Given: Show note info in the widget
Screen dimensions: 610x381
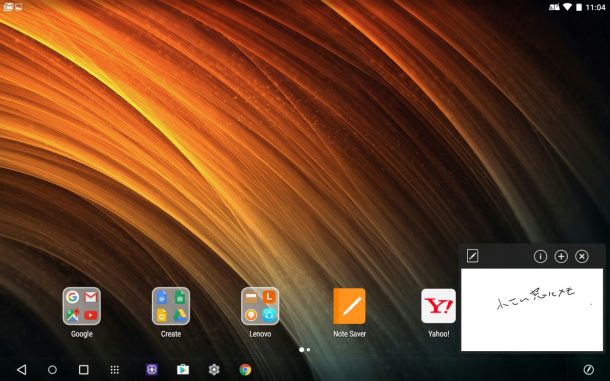Looking at the screenshot, I should (x=540, y=256).
